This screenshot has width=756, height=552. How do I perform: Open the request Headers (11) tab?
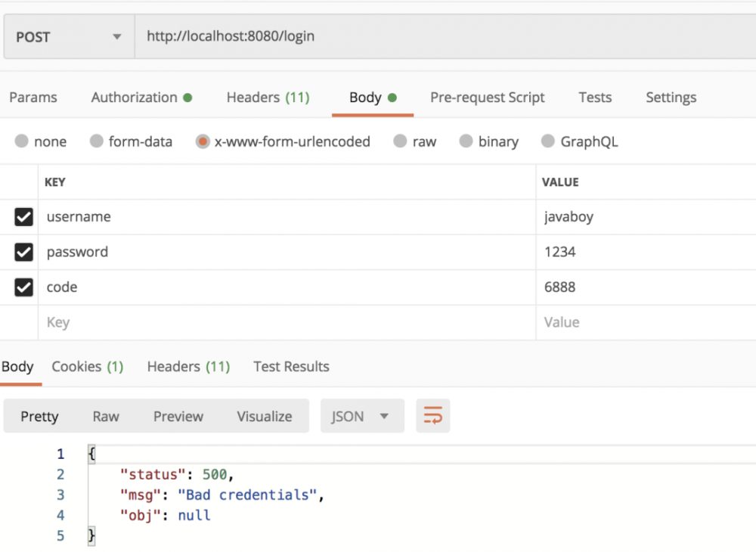pyautogui.click(x=268, y=98)
